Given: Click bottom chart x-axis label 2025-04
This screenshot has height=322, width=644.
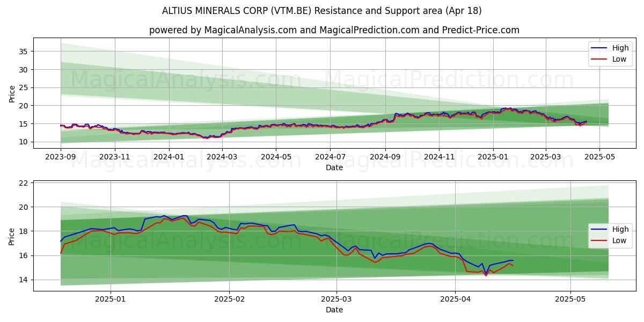Looking at the screenshot, I should point(456,299).
